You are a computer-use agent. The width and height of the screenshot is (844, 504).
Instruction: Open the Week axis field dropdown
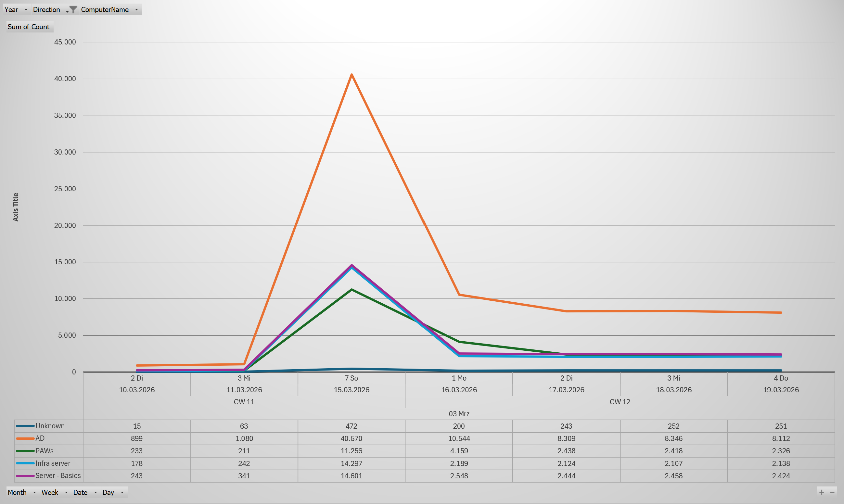tap(66, 492)
